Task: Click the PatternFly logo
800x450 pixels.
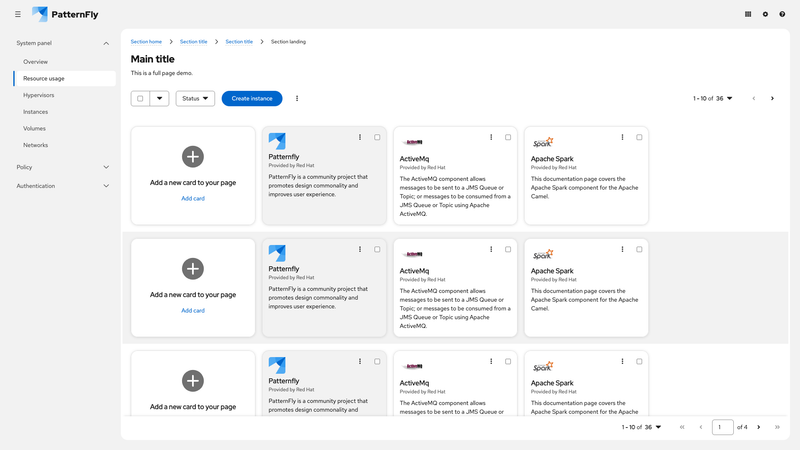Action: [65, 14]
